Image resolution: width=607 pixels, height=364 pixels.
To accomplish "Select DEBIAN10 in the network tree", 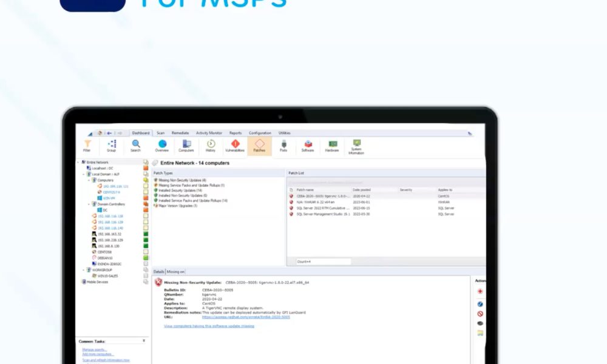I will pos(104,257).
